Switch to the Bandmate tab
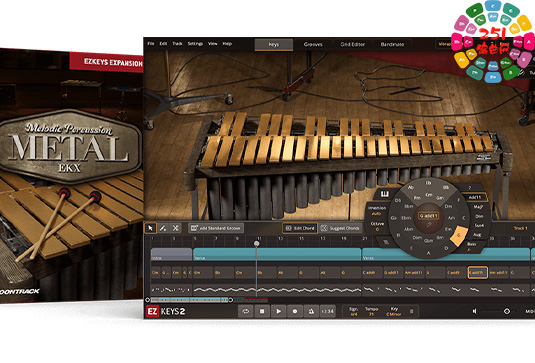The width and height of the screenshot is (535, 363). [392, 44]
